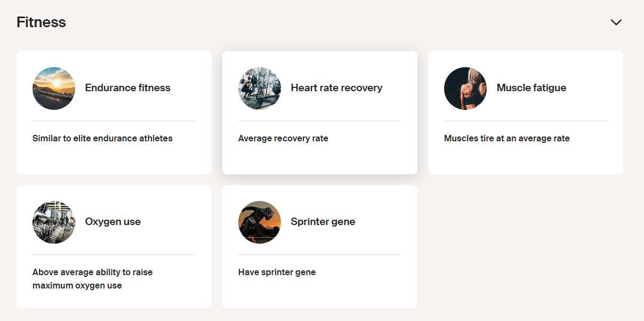Click the Muscle fatigue circular image
644x321 pixels.
[465, 89]
